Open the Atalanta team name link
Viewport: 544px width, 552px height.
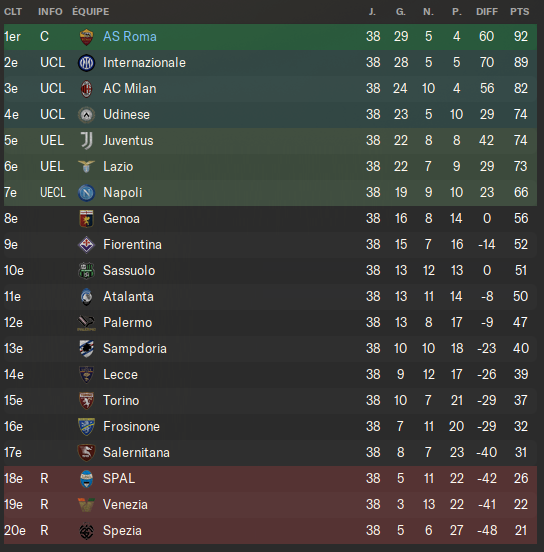[x=128, y=297]
